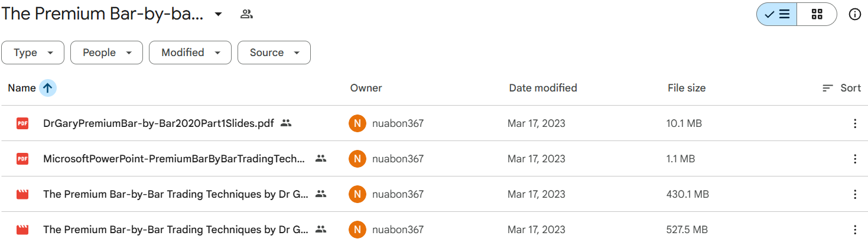868x242 pixels.
Task: Click owner avatar of the 527.5 MB video
Action: (357, 230)
